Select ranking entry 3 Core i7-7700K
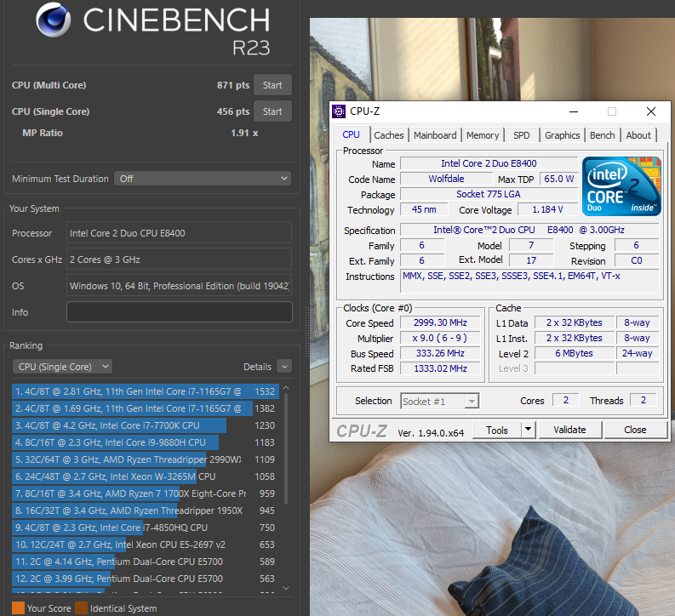675x616 pixels. click(146, 425)
